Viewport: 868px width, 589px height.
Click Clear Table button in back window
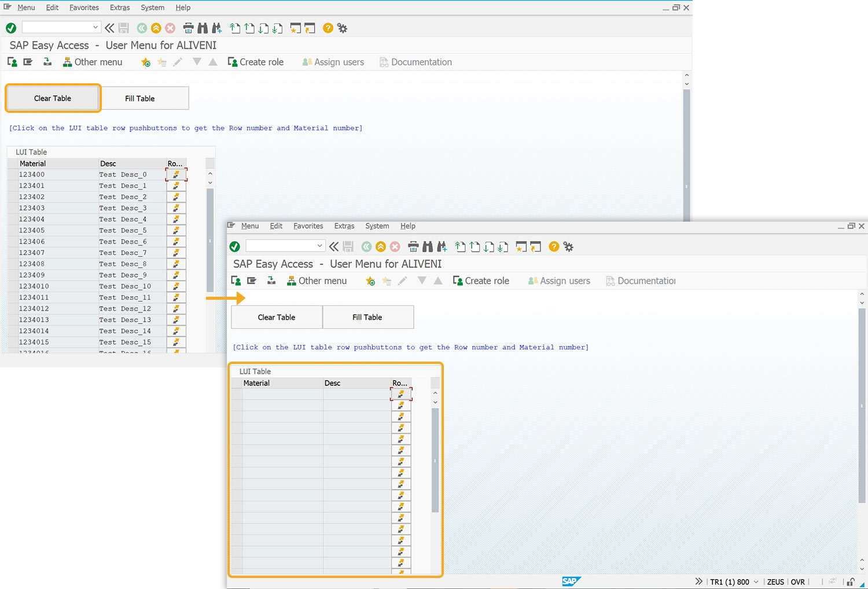(x=53, y=98)
